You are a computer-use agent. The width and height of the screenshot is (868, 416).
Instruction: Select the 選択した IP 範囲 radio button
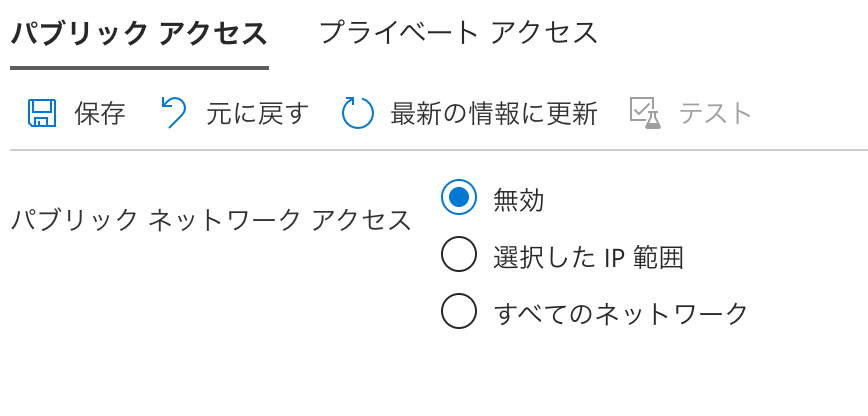(459, 256)
